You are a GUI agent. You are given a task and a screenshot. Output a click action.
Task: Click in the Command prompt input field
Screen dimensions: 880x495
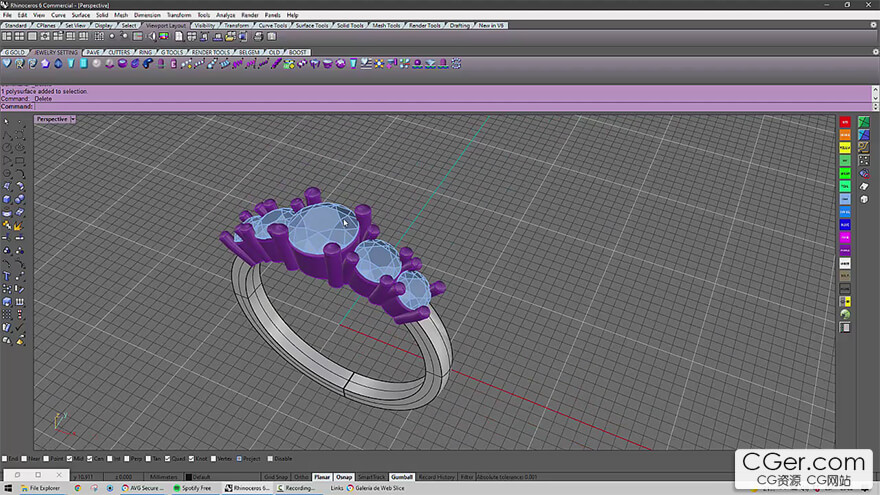pos(452,106)
